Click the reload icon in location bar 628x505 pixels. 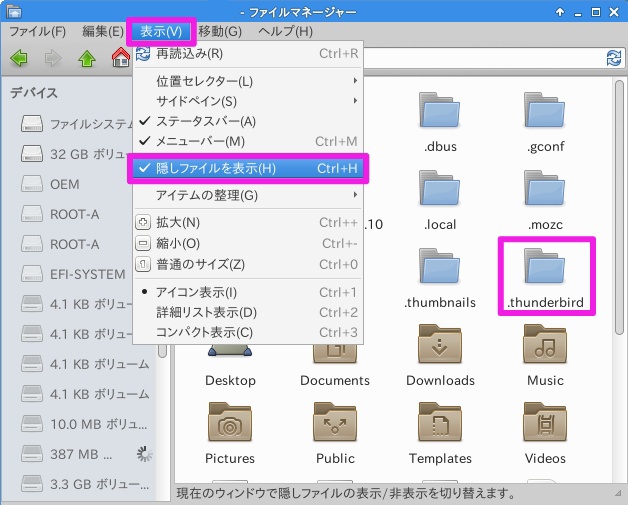click(x=614, y=58)
